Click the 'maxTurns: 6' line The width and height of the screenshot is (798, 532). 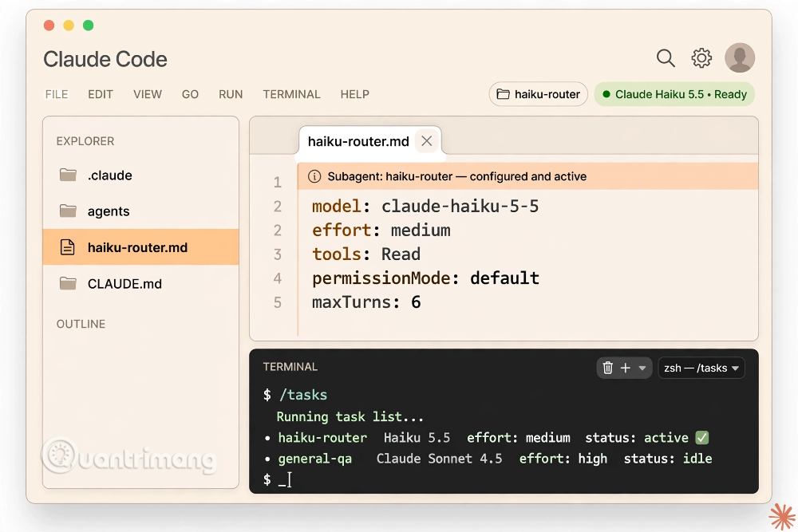pos(366,302)
